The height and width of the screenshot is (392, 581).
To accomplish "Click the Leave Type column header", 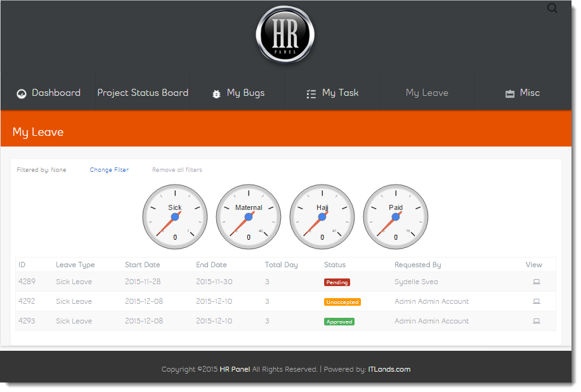I will point(75,265).
